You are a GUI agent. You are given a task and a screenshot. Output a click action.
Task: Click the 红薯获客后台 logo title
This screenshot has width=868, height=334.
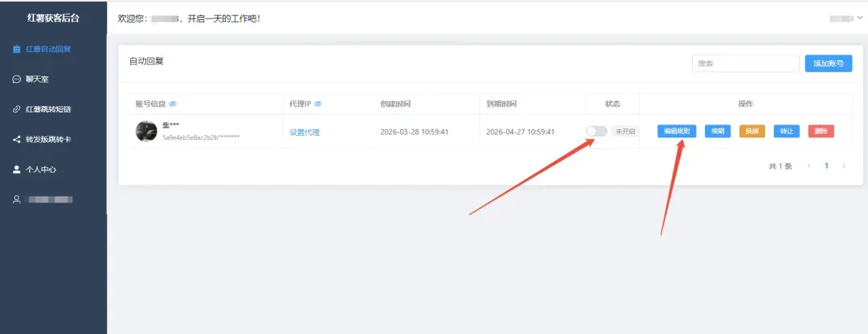[53, 18]
